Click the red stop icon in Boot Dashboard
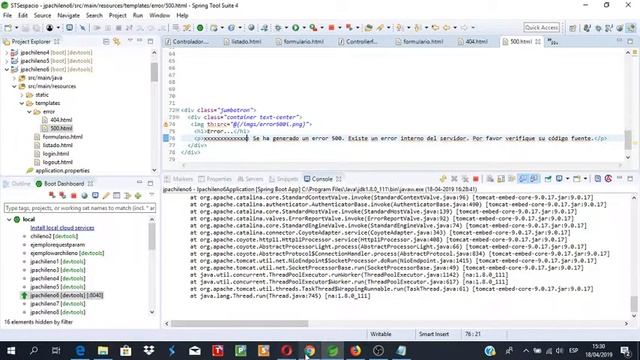Viewport: 640px width, 360px height. coord(73,196)
